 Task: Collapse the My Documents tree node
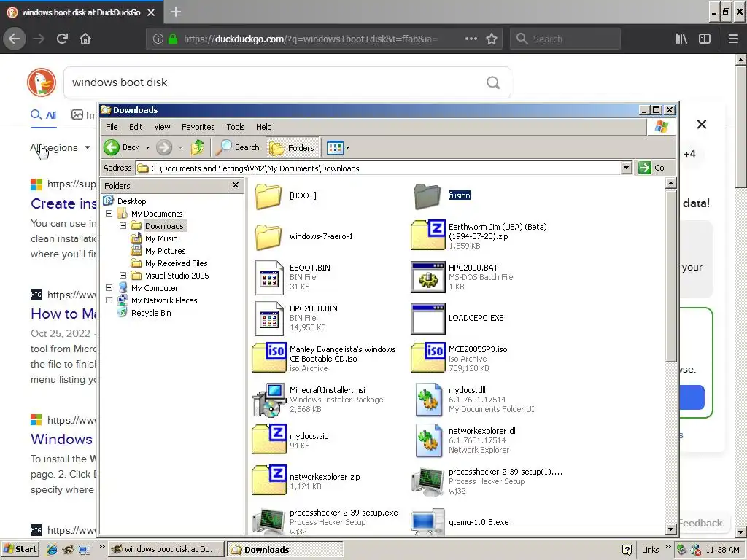pyautogui.click(x=109, y=214)
